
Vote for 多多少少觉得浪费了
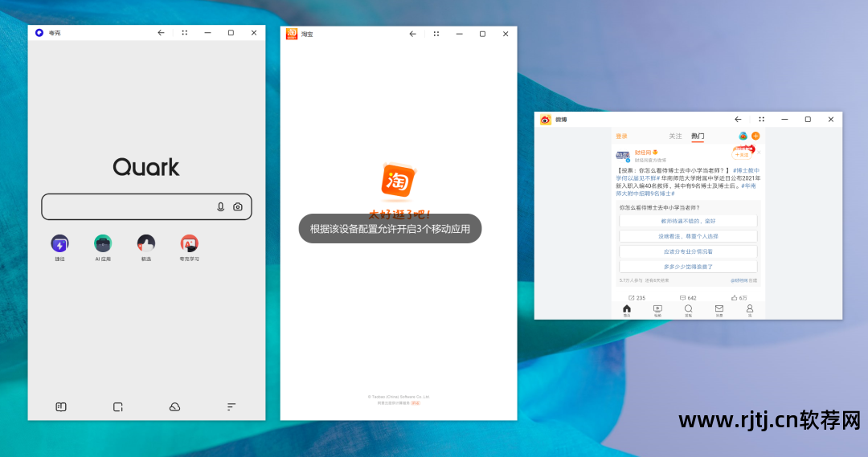click(x=688, y=267)
